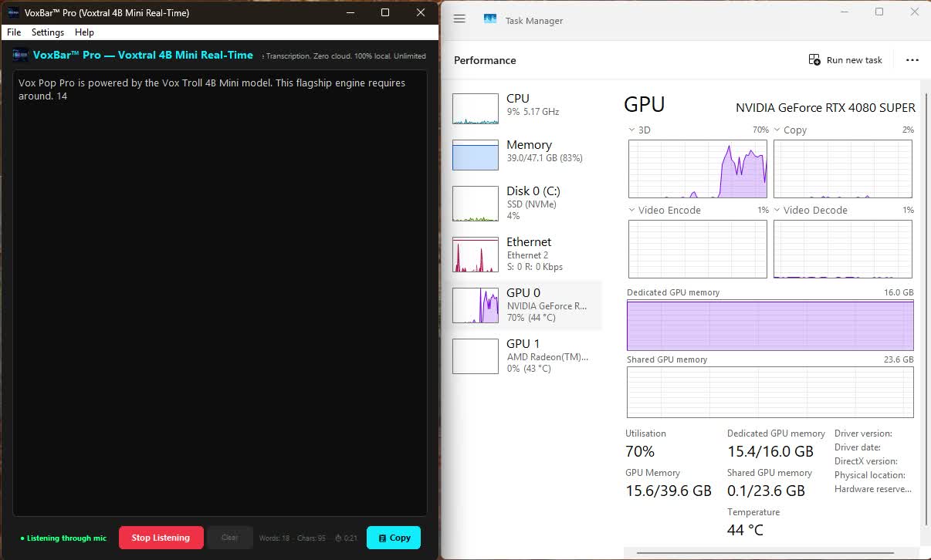Toggle off listening via Stop Listening
The width and height of the screenshot is (931, 560).
pyautogui.click(x=161, y=538)
